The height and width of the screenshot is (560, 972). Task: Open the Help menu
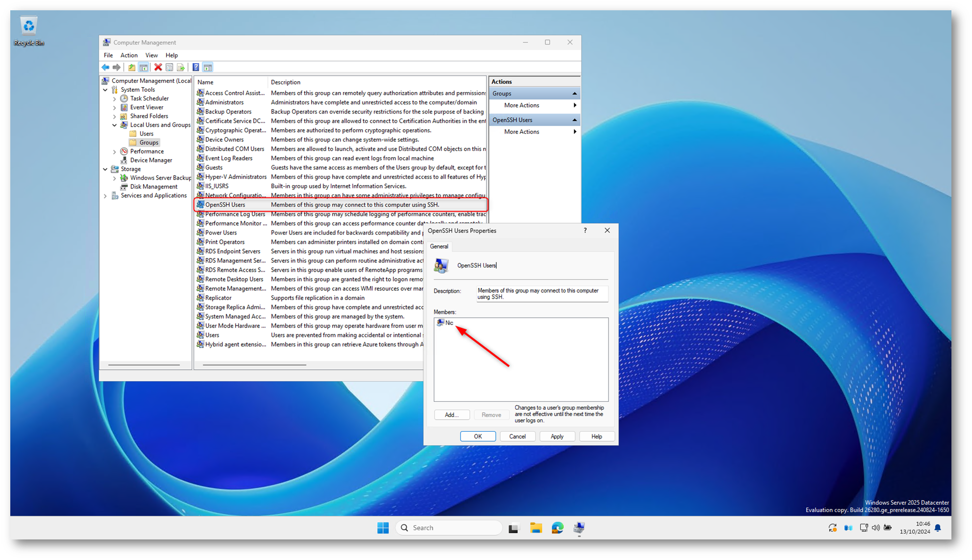pos(171,55)
